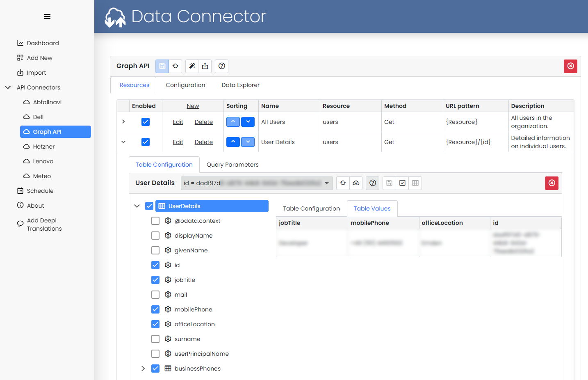Disable the User Details resource checkbox

point(146,142)
